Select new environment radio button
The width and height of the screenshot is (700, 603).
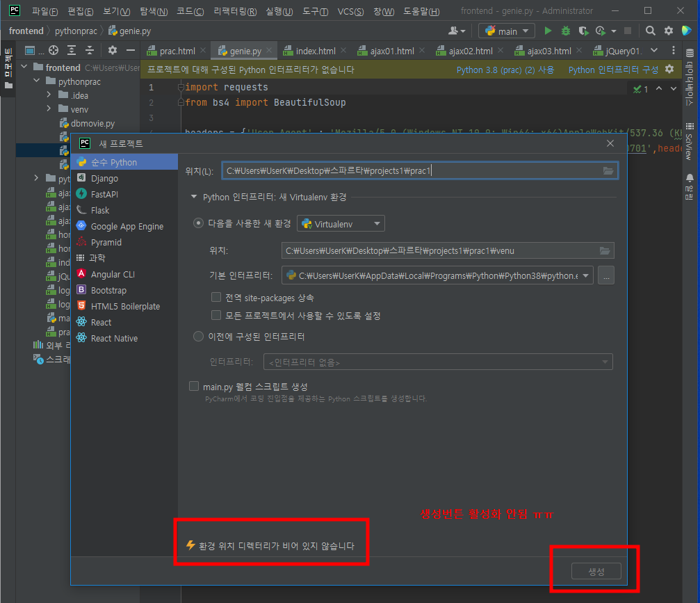[198, 223]
